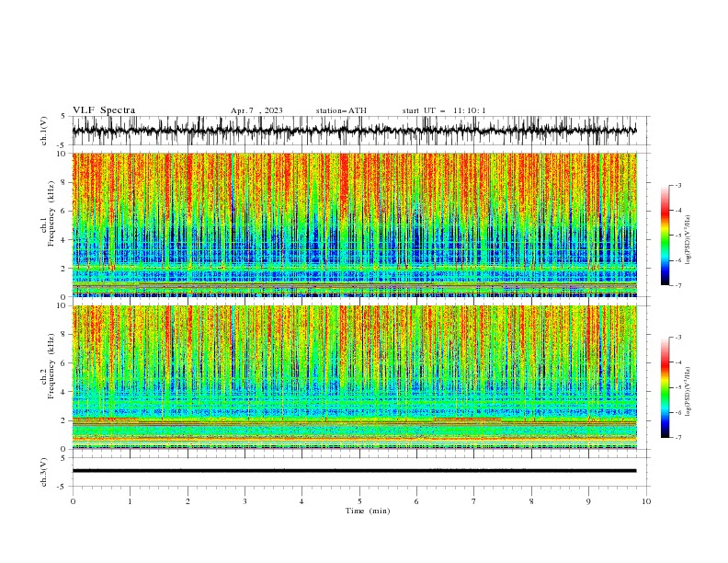Click the ch.1 PSD color scale bar
728x563 pixels.
[x=665, y=236]
